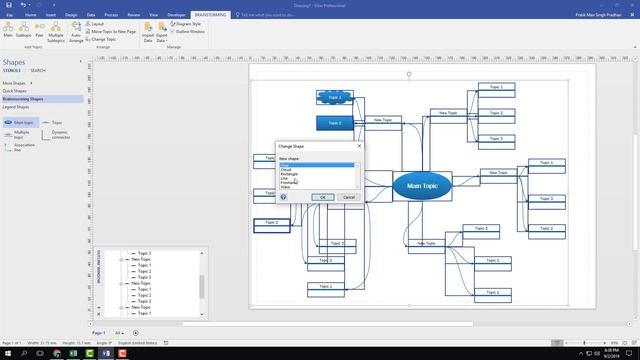The image size is (640, 360).
Task: Click the Auto Arrange icon
Action: pos(76,32)
